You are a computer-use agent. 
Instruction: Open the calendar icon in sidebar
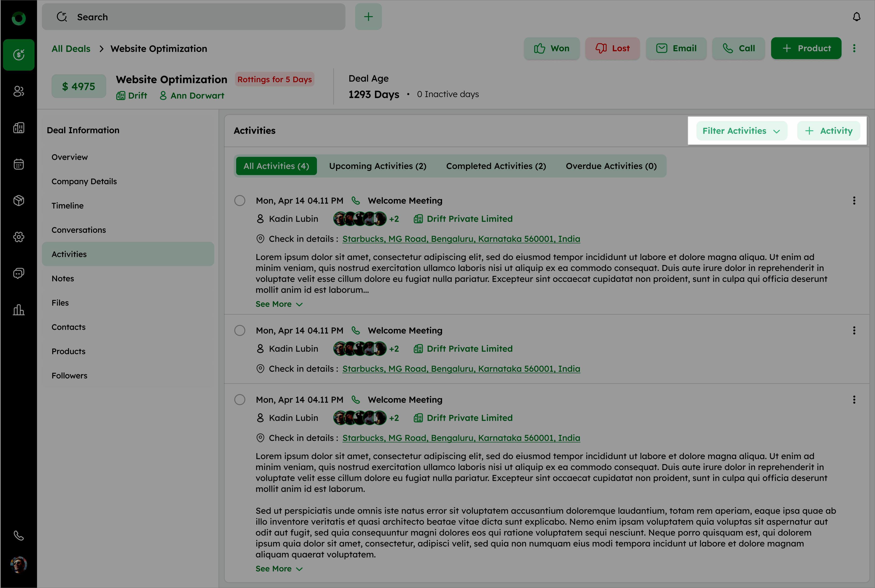[x=19, y=164]
